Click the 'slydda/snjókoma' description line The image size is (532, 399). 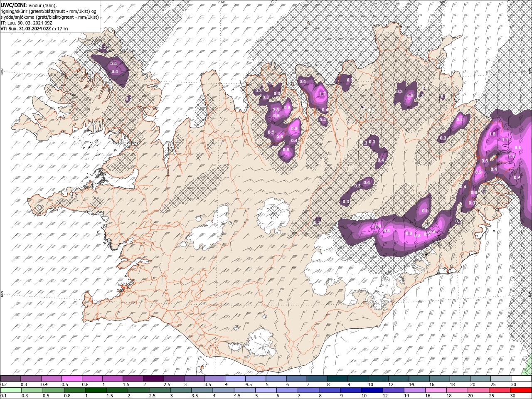click(49, 17)
